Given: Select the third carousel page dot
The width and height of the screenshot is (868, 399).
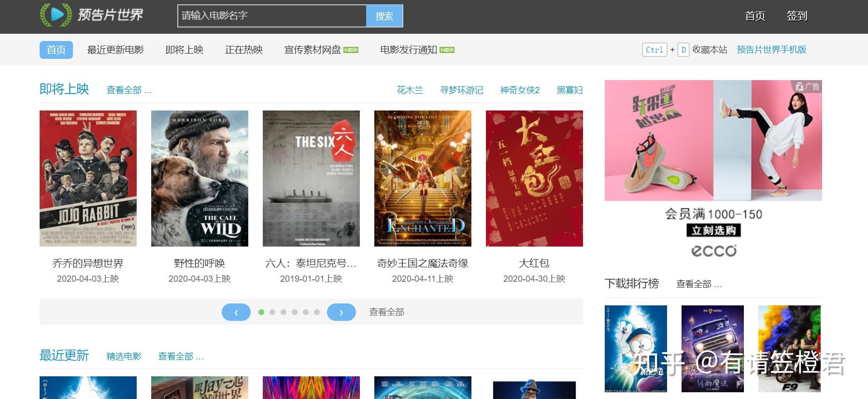Looking at the screenshot, I should click(x=284, y=312).
